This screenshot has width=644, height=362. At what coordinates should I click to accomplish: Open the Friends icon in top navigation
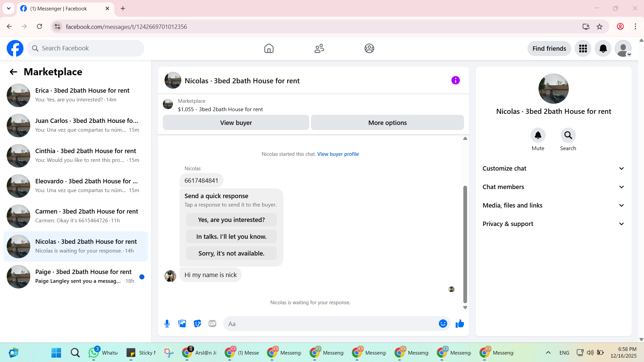pyautogui.click(x=319, y=48)
